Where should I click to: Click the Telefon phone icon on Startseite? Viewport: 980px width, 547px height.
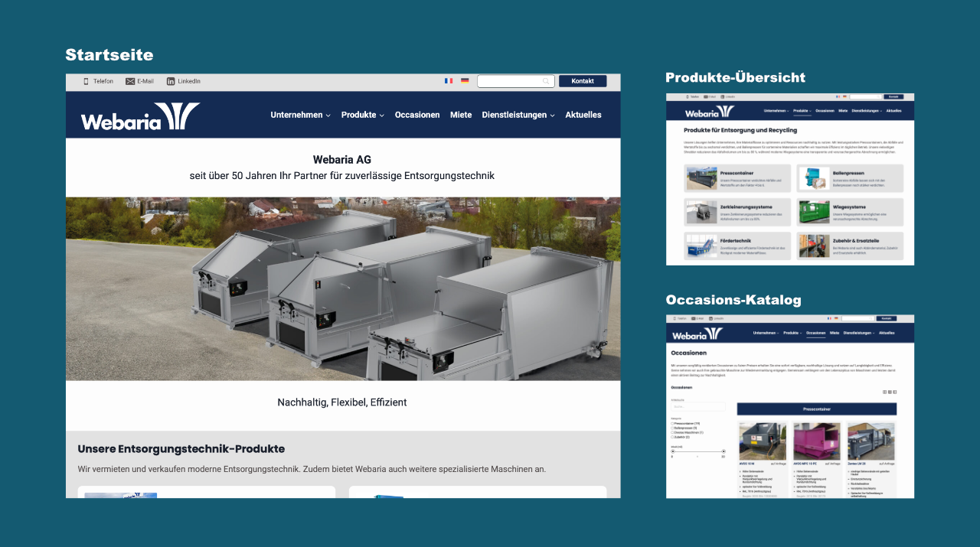tap(86, 81)
